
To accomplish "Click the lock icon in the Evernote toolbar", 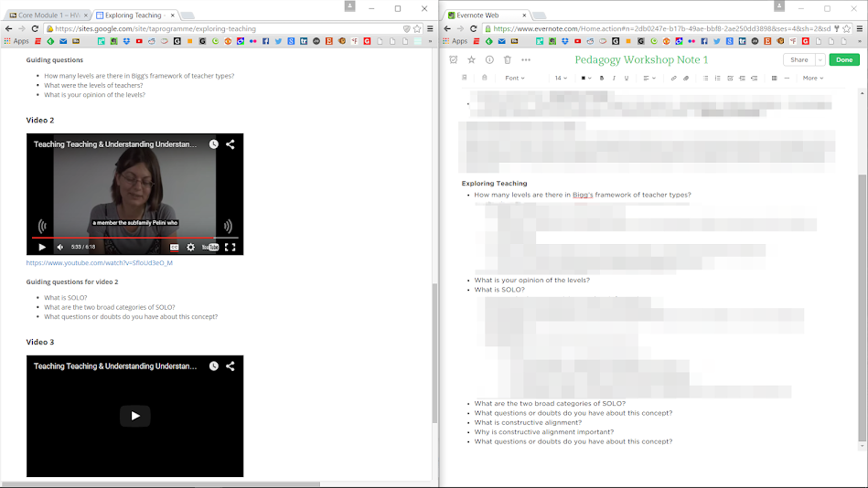I will [x=485, y=78].
